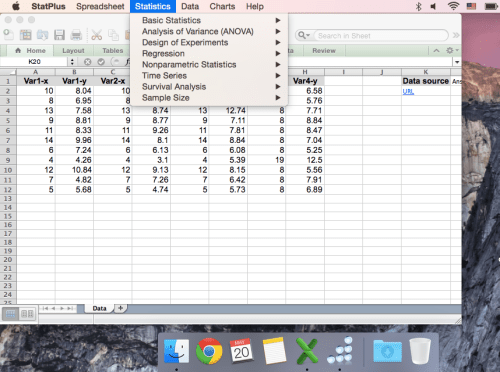Switch to the Review ribbon tab
Screen dimensions: 500x372
(324, 50)
